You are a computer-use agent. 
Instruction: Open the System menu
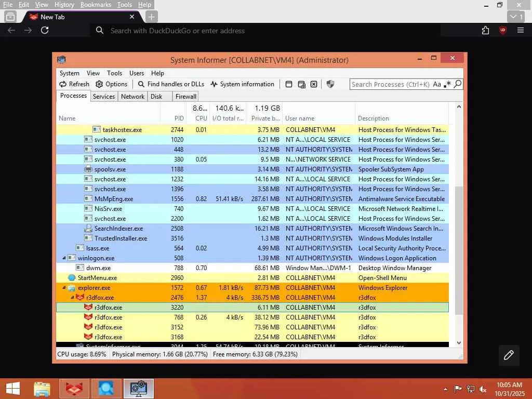pos(70,73)
